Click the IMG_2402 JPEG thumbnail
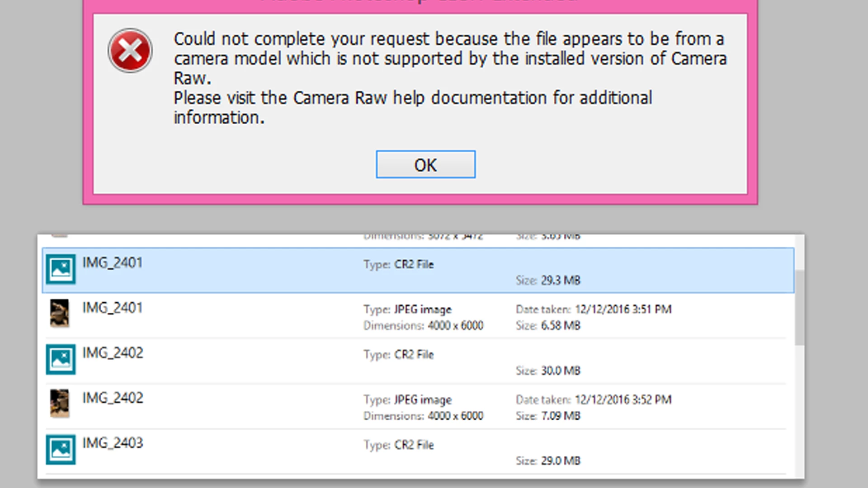The width and height of the screenshot is (868, 488). (x=60, y=403)
